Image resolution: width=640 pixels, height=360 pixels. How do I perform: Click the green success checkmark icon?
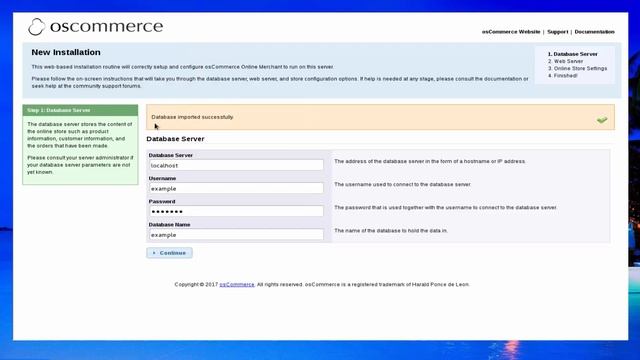coord(602,120)
